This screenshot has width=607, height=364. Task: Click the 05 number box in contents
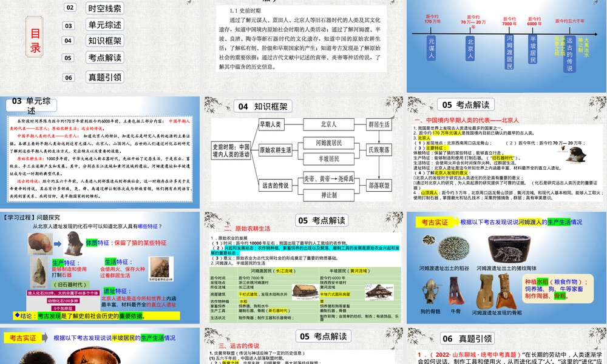(x=68, y=58)
